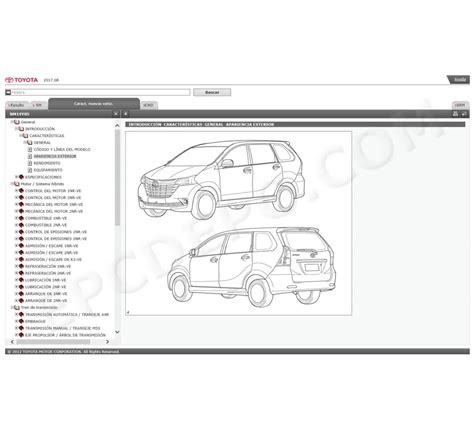Select CONTROL DEL MOTOR 2NR-VE

(53, 198)
